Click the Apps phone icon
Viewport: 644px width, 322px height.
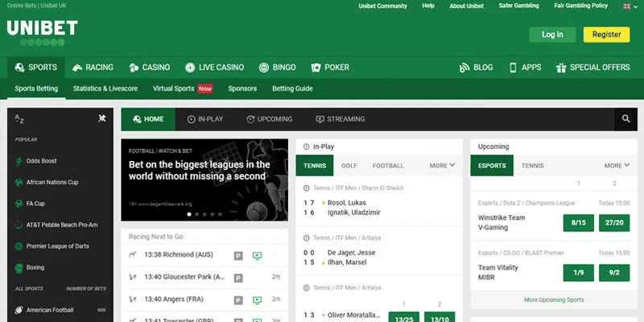[513, 68]
